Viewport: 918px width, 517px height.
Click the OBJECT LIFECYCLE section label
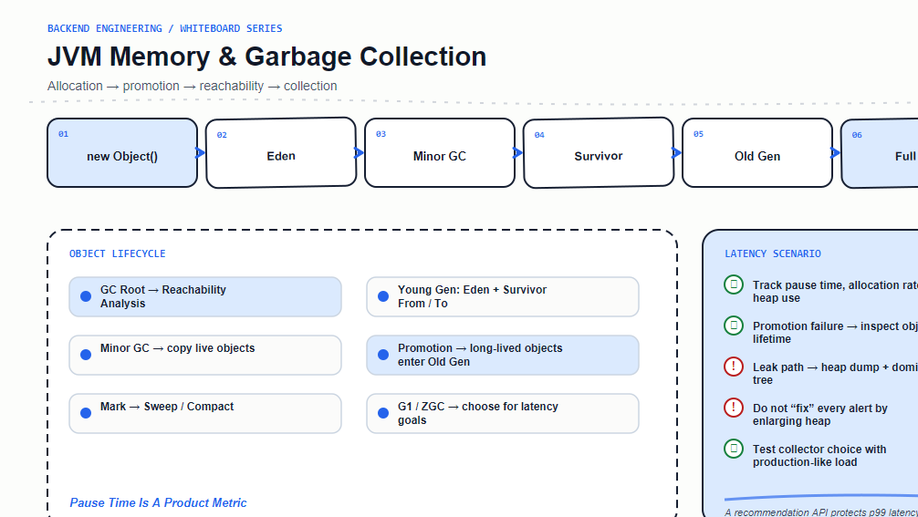coord(117,254)
